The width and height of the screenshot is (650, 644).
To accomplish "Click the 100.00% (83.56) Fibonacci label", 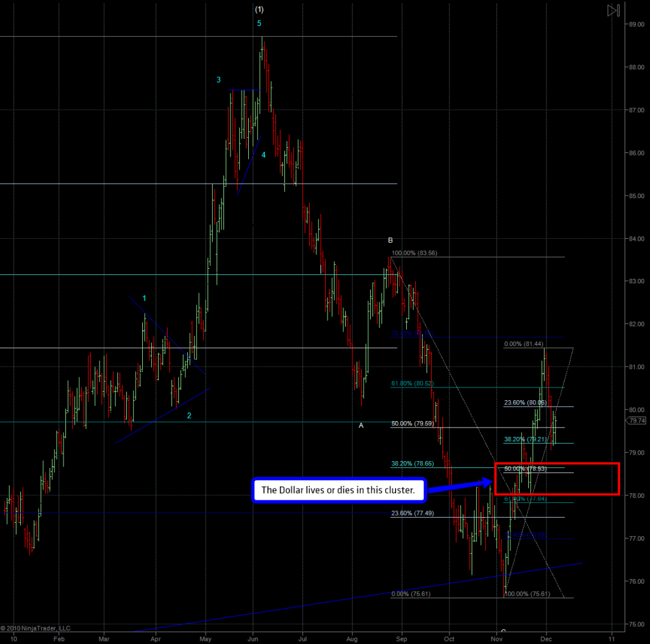I will point(415,253).
